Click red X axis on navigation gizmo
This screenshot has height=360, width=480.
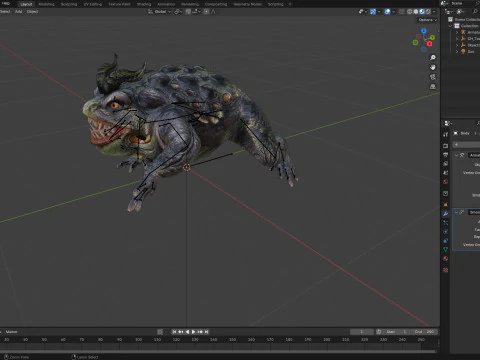tap(430, 44)
